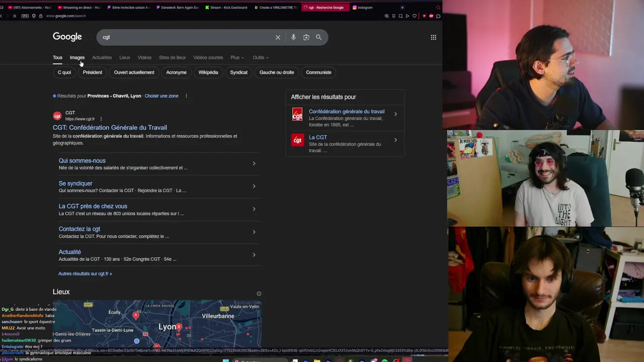The width and height of the screenshot is (644, 362).
Task: Add a new browser tab with plus
Action: click(x=402, y=8)
